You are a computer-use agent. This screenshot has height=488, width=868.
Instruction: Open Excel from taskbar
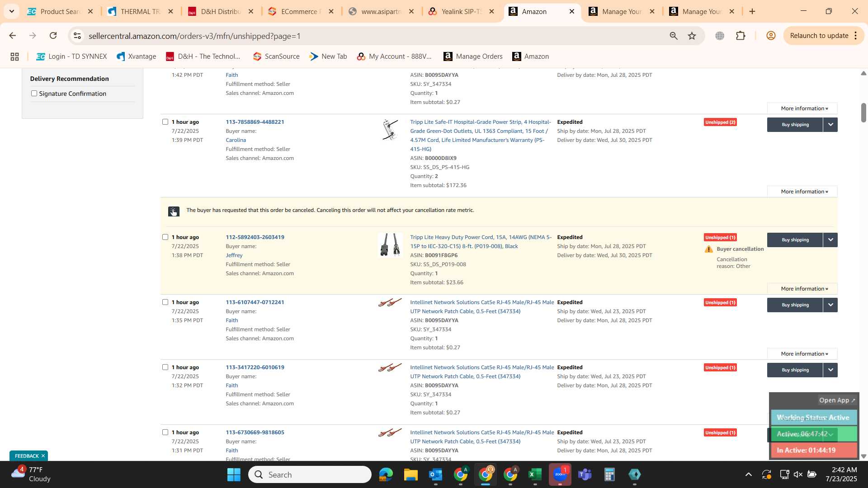point(535,475)
